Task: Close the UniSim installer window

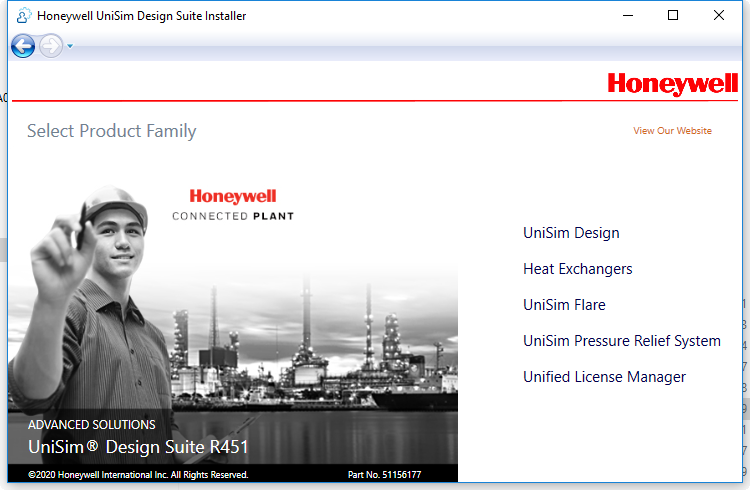Action: click(718, 16)
